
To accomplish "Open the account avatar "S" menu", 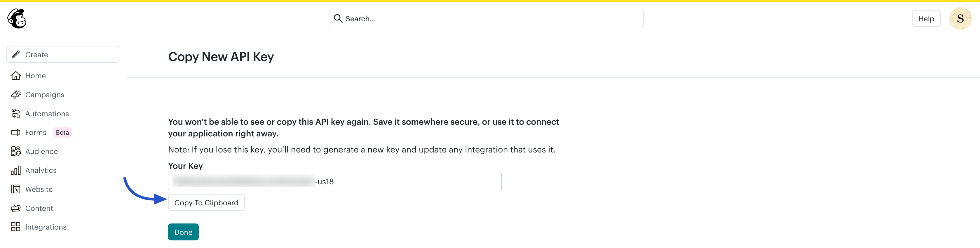I will pos(960,19).
